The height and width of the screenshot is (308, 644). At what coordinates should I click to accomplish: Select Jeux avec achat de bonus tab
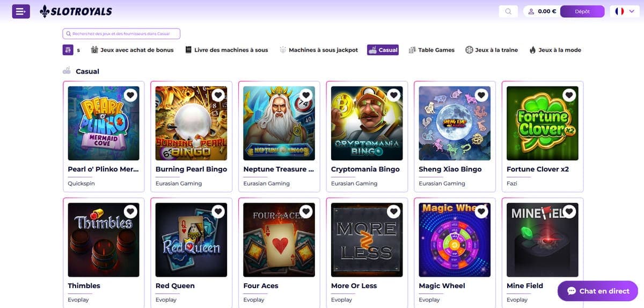point(132,50)
